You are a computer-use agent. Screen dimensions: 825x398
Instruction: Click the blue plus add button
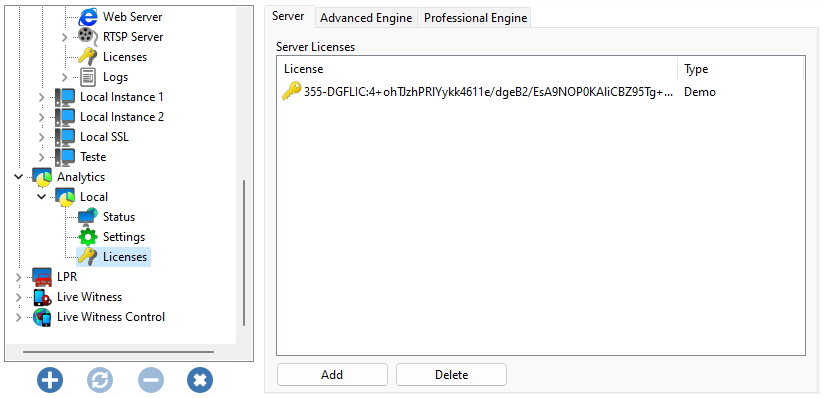point(50,380)
